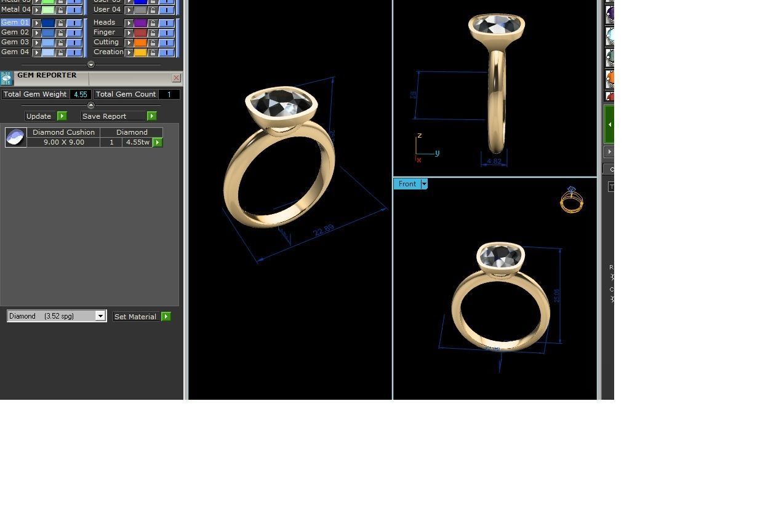Close the Gem Reporter panel

177,78
